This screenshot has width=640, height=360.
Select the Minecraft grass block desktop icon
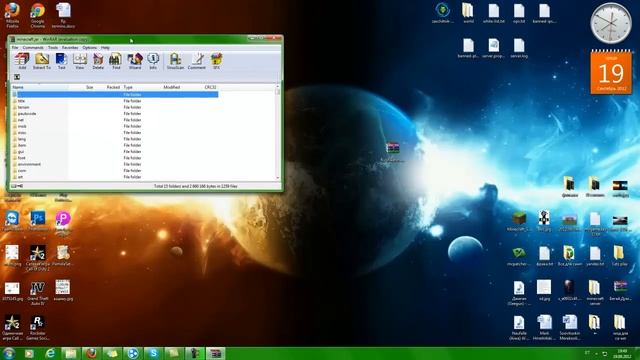coord(519,221)
